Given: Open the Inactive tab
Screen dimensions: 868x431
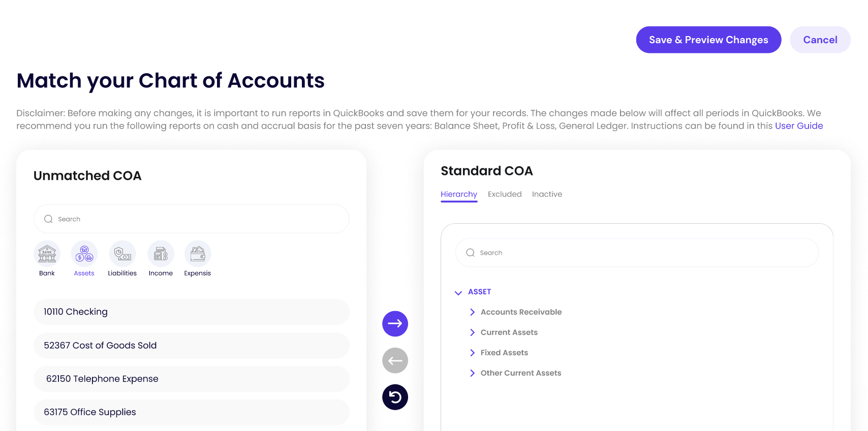Looking at the screenshot, I should pos(547,194).
